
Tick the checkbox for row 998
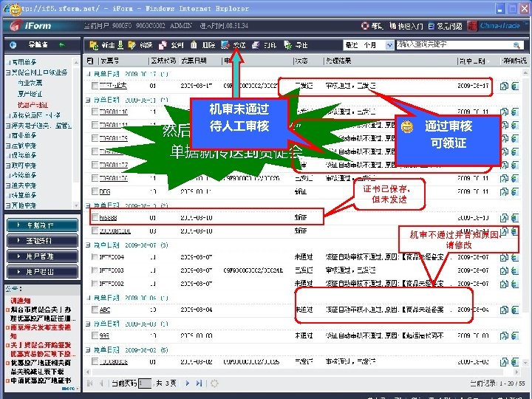[x=95, y=335]
